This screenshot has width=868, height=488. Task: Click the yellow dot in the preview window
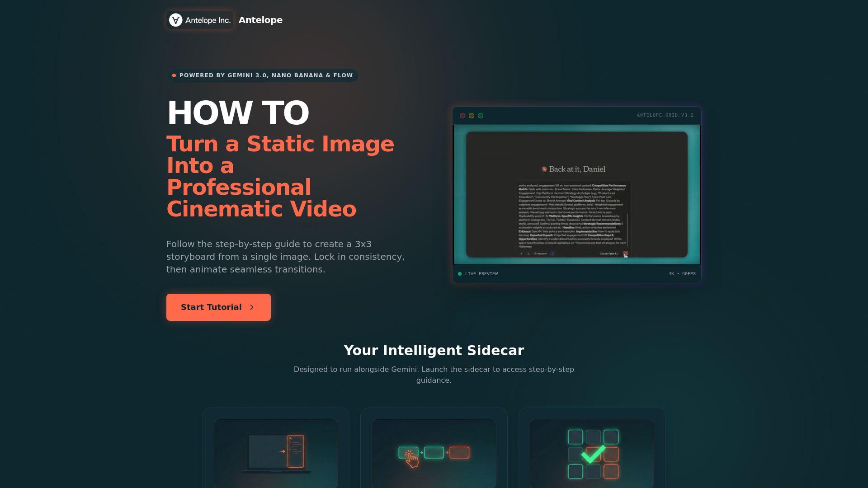click(x=472, y=116)
